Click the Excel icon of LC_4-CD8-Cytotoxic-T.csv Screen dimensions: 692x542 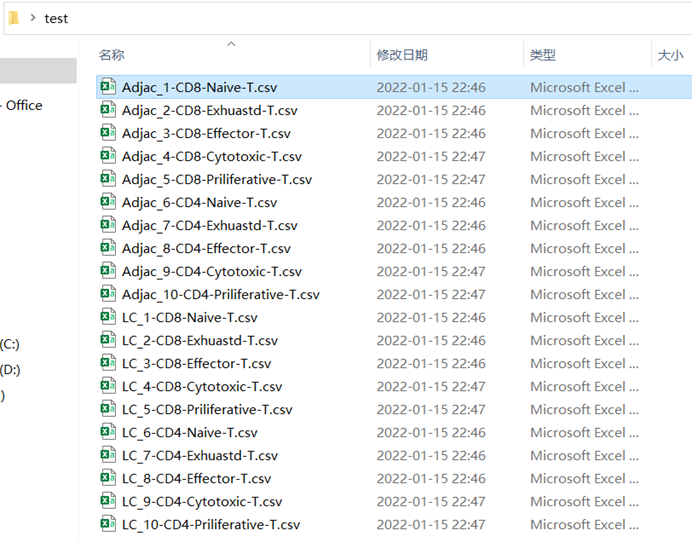[108, 385]
